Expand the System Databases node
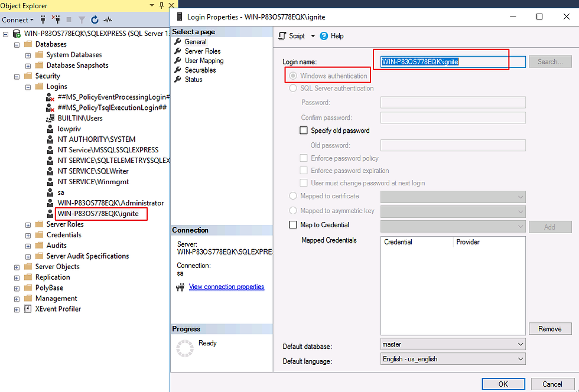This screenshot has width=579, height=392. [28, 55]
